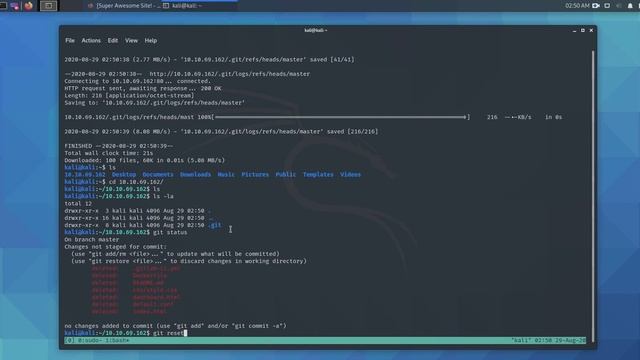Screen dimensions: 640x360
Task: Click the 'Changes not staged for commit:' line
Action: click(115, 247)
